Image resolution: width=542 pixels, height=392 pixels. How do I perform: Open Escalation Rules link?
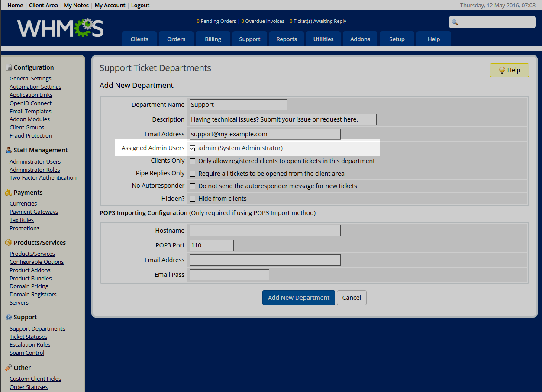tap(30, 345)
